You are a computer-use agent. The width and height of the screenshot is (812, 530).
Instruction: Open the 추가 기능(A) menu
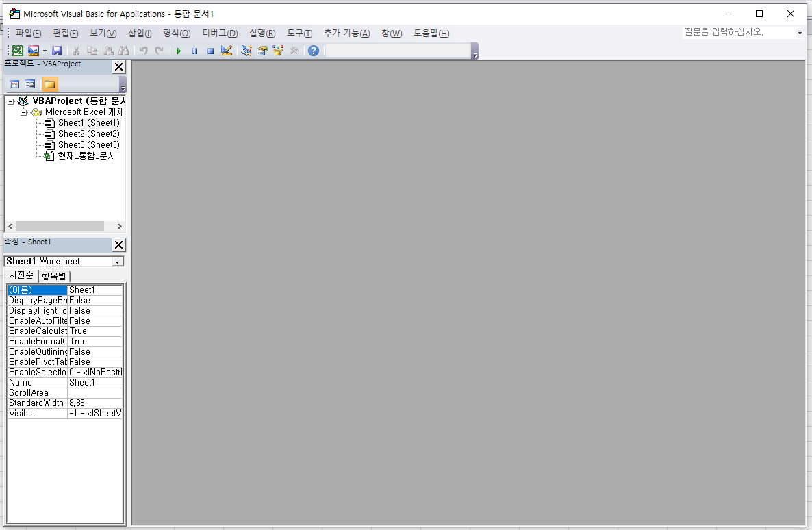tap(347, 33)
